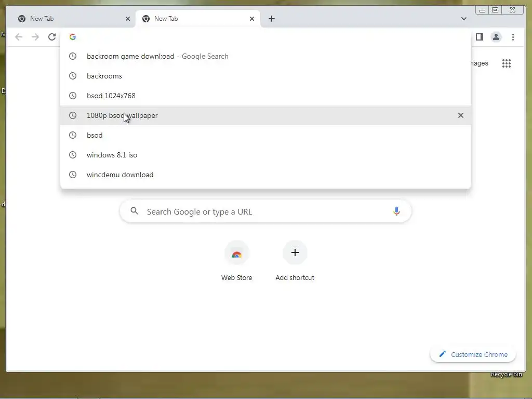Screen dimensions: 532x399
Task: Click inside the address bar field
Action: (x=265, y=37)
